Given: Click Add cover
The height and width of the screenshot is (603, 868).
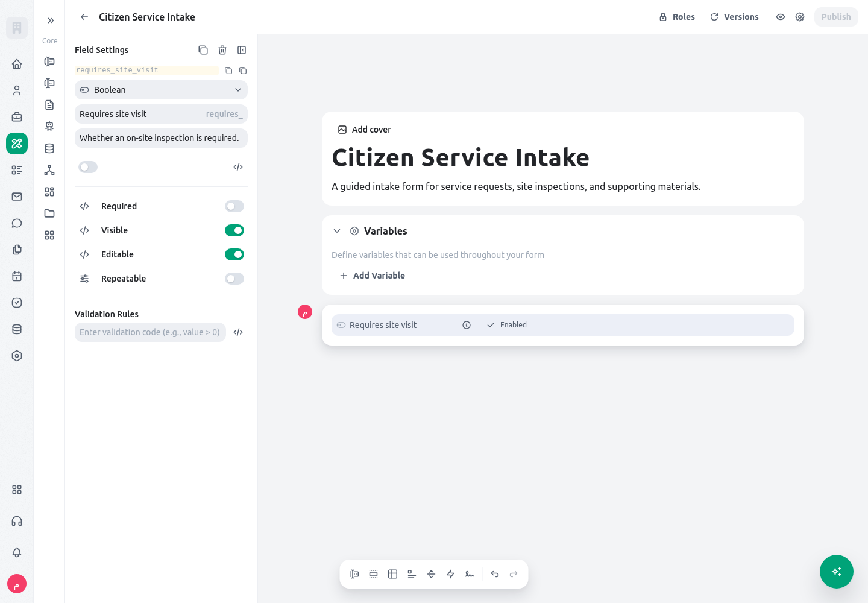Looking at the screenshot, I should point(365,130).
